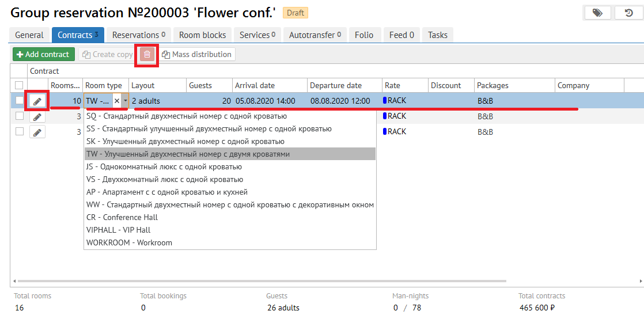Select CR - Conference Hall option
644x326 pixels.
[x=122, y=218]
